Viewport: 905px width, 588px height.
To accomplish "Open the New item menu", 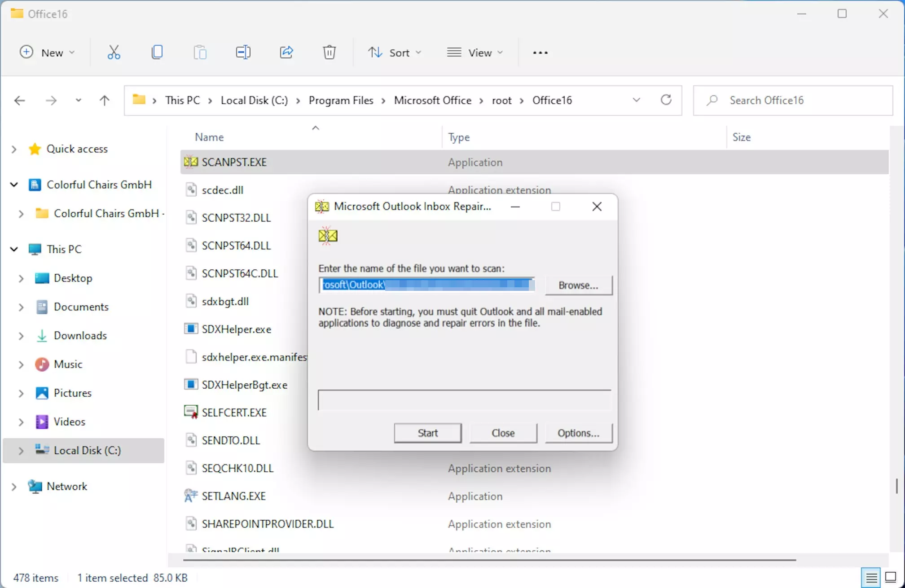I will click(47, 53).
